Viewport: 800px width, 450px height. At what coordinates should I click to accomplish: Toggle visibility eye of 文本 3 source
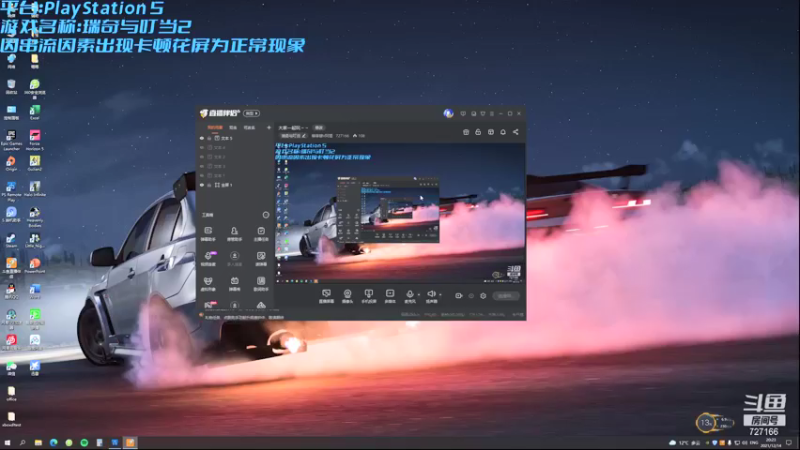coord(202,166)
